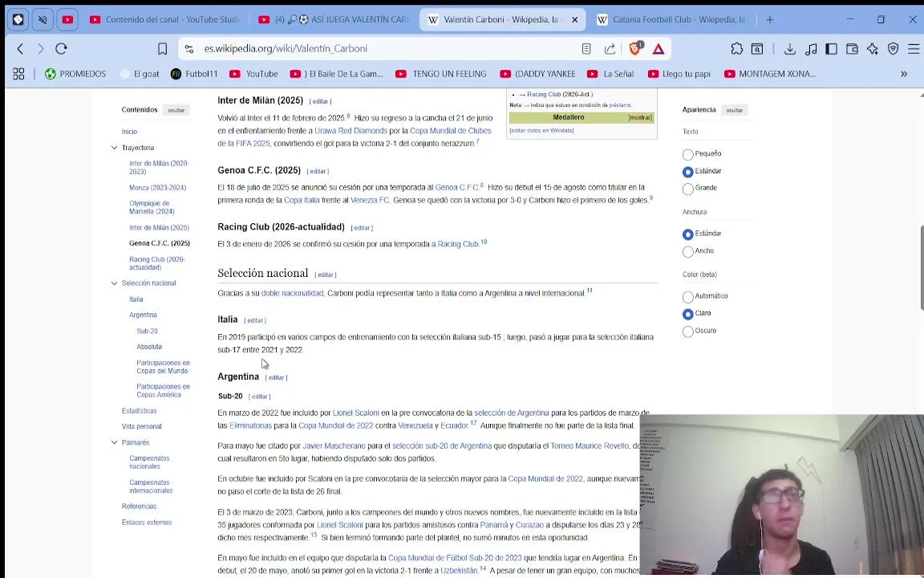Edit the Selección nacional section
924x578 pixels.
point(326,275)
